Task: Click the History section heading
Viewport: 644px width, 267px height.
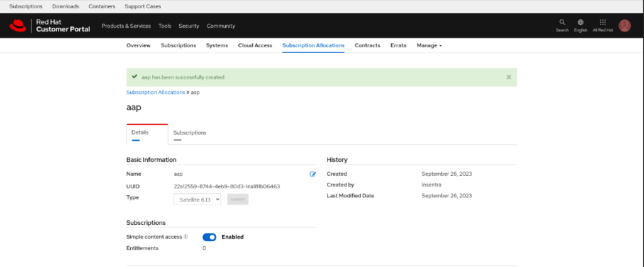Action: tap(337, 159)
